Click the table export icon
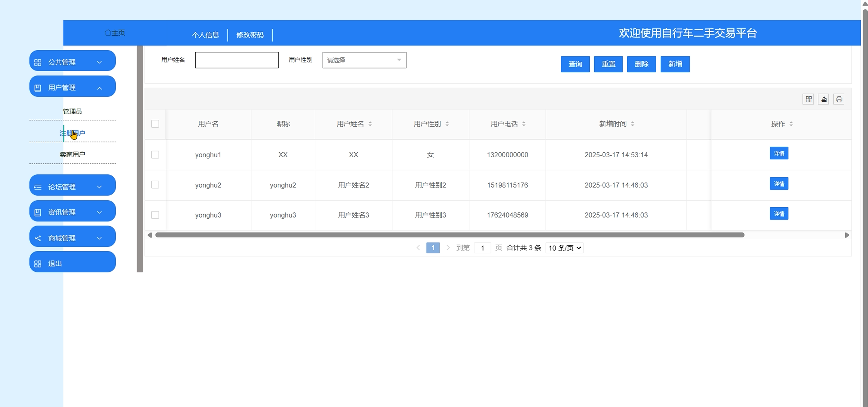Viewport: 868px width, 407px height. (823, 99)
